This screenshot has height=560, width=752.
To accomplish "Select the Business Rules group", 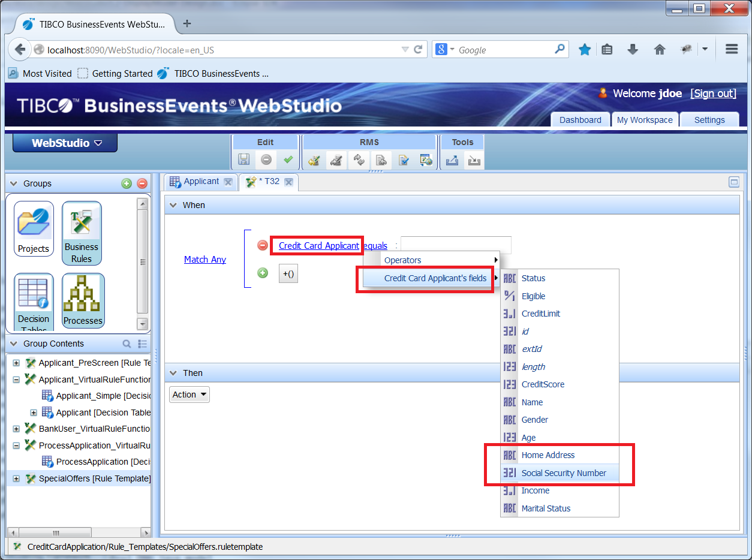I will (82, 233).
